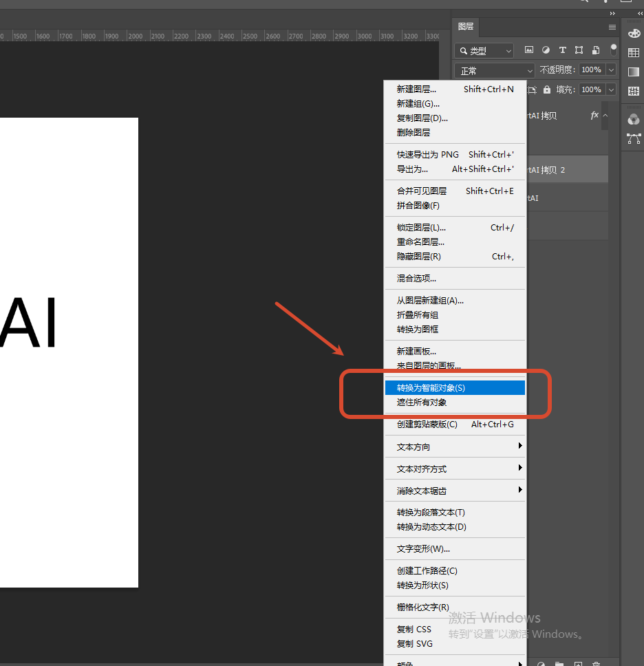The width and height of the screenshot is (644, 666).
Task: Choose 隐藏图层(R) menu item
Action: [x=455, y=257]
